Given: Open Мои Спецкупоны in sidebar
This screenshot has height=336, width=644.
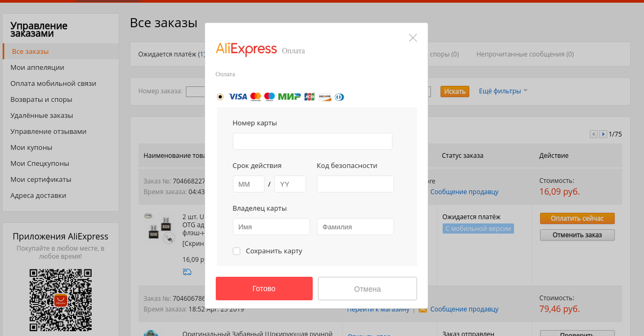Looking at the screenshot, I should click(40, 163).
